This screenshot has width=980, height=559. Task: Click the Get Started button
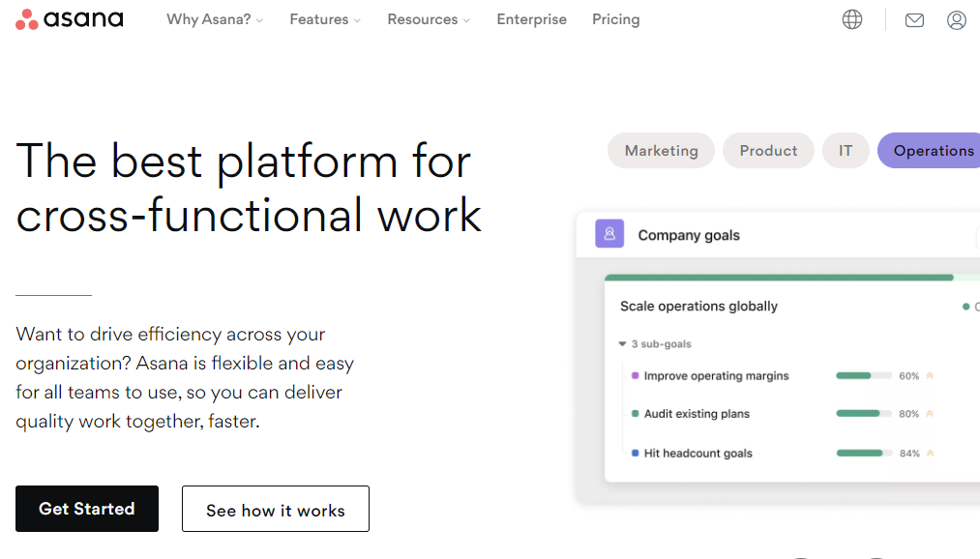(x=87, y=509)
